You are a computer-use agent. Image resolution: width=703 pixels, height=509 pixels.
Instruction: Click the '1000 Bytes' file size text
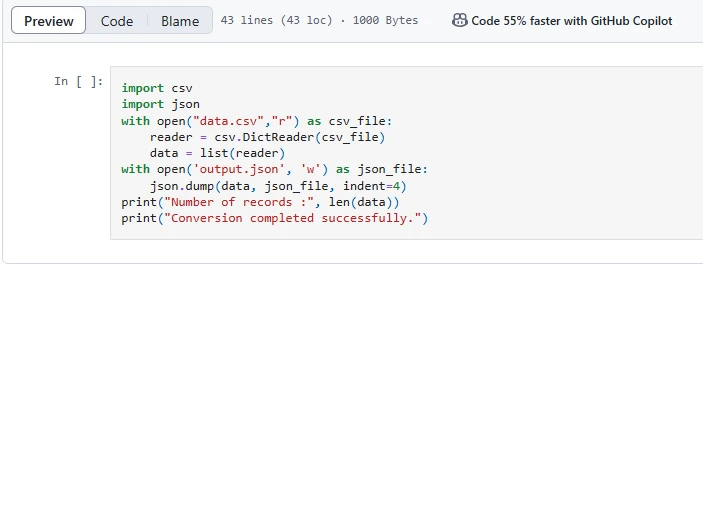pos(385,21)
